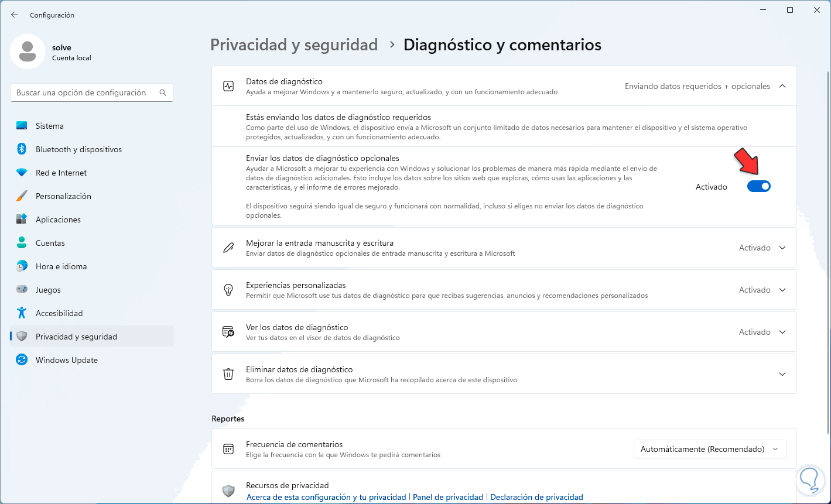Click the Juegos controller icon
Image resolution: width=831 pixels, height=504 pixels.
tap(22, 290)
